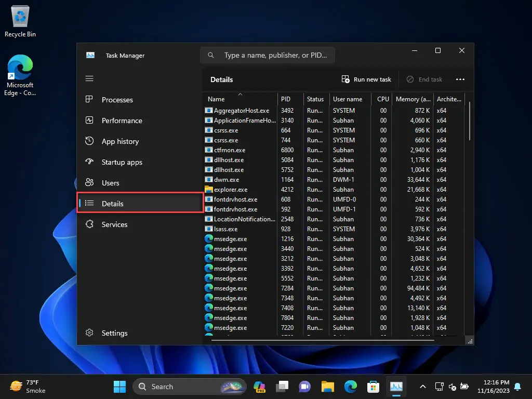Open the Teams chat icon on the taskbar
Screen dimensions: 532x399
pyautogui.click(x=304, y=387)
